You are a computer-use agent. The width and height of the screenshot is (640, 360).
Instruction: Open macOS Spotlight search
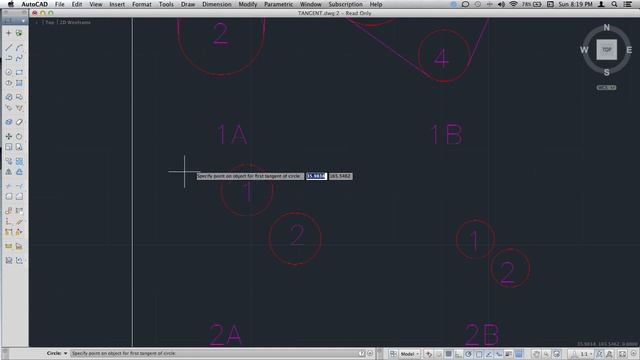pyautogui.click(x=614, y=4)
